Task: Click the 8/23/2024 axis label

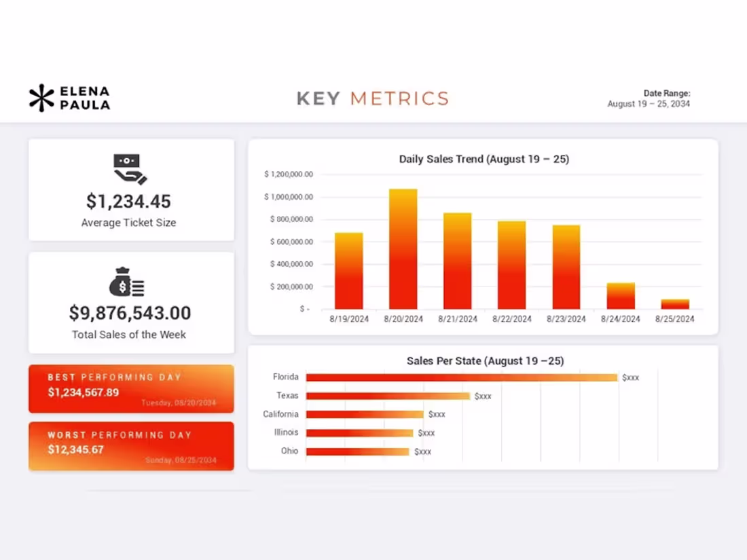Action: 566,319
